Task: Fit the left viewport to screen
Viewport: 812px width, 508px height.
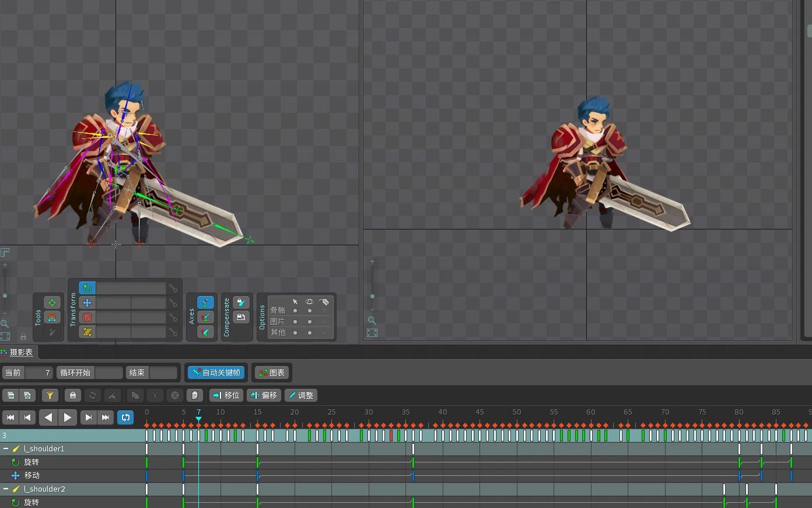Action: coord(5,336)
